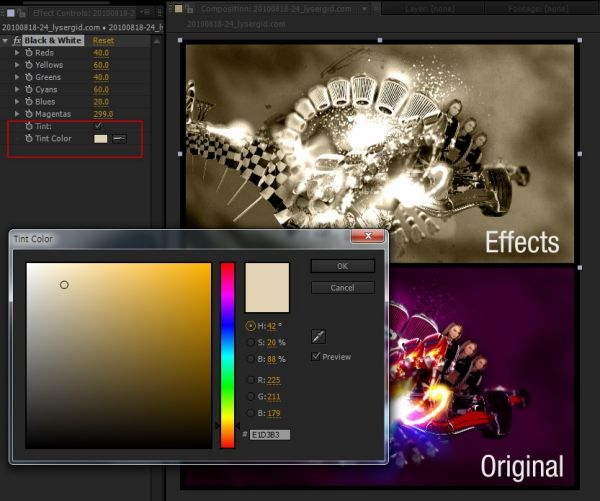Click the Magentas value 299.0

pos(103,114)
